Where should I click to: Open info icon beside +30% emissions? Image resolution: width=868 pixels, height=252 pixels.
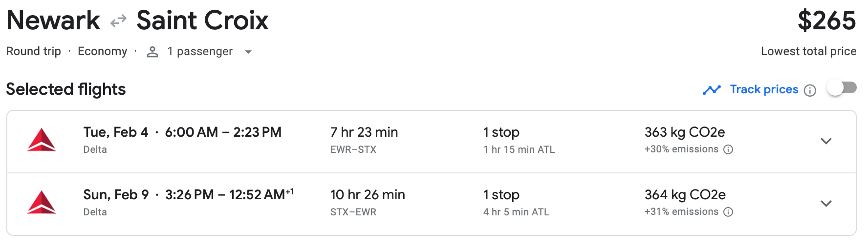click(x=728, y=149)
